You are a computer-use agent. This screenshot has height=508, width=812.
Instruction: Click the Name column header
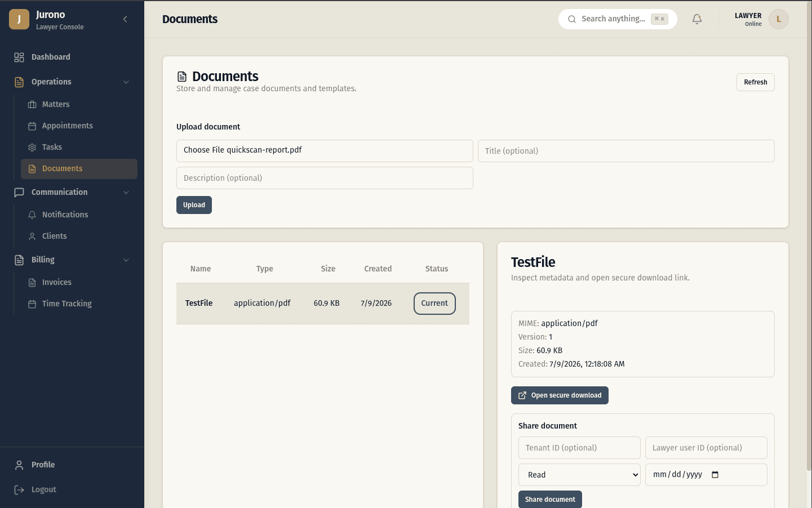pos(201,269)
